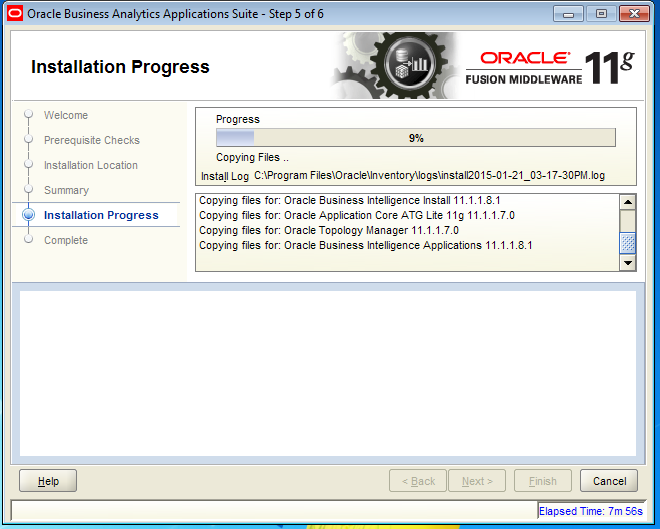Click the Oracle Topology Manager 11.1.1.7.0 line
The width and height of the screenshot is (660, 529).
(329, 230)
